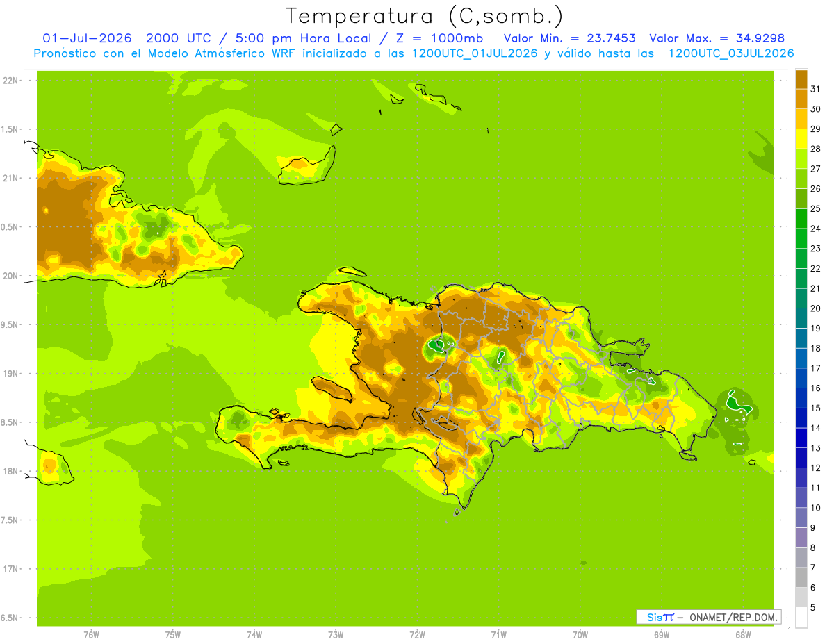The height and width of the screenshot is (644, 834).
Task: Click the gray legend band between 6 and 7
Action: pos(801,577)
